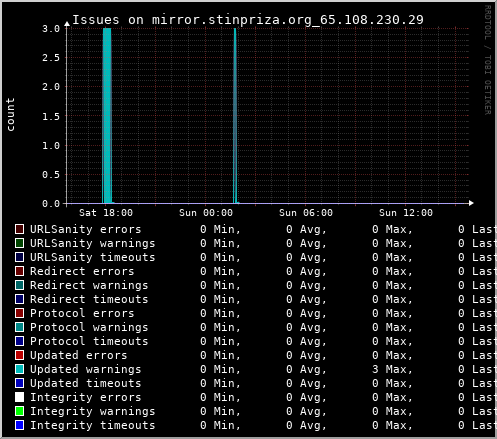Click the Integrity timeouts blue swatch
This screenshot has height=439, width=497.
tap(19, 425)
